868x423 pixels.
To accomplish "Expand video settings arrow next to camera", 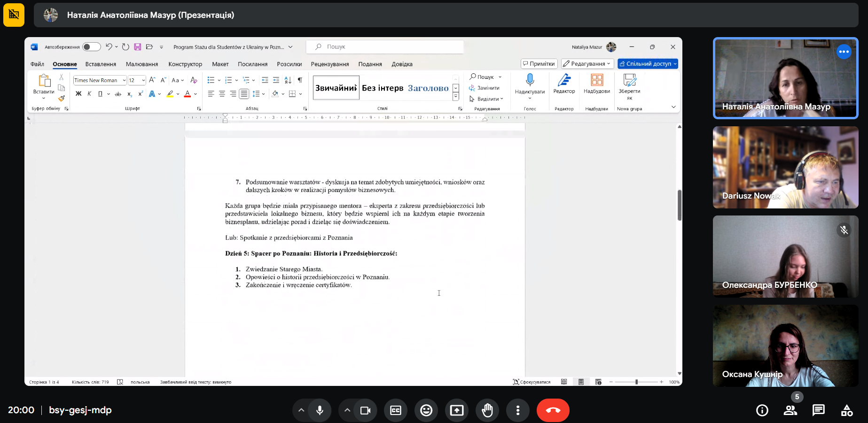I will point(347,410).
